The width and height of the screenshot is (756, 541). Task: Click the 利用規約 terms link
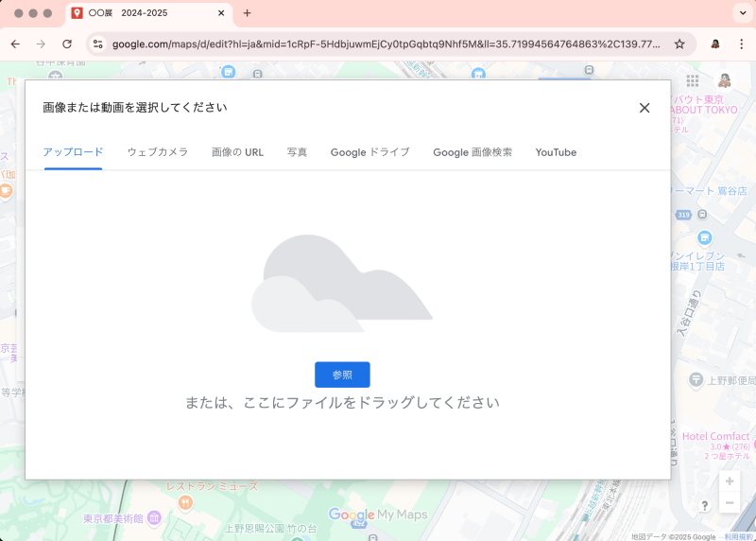738,536
